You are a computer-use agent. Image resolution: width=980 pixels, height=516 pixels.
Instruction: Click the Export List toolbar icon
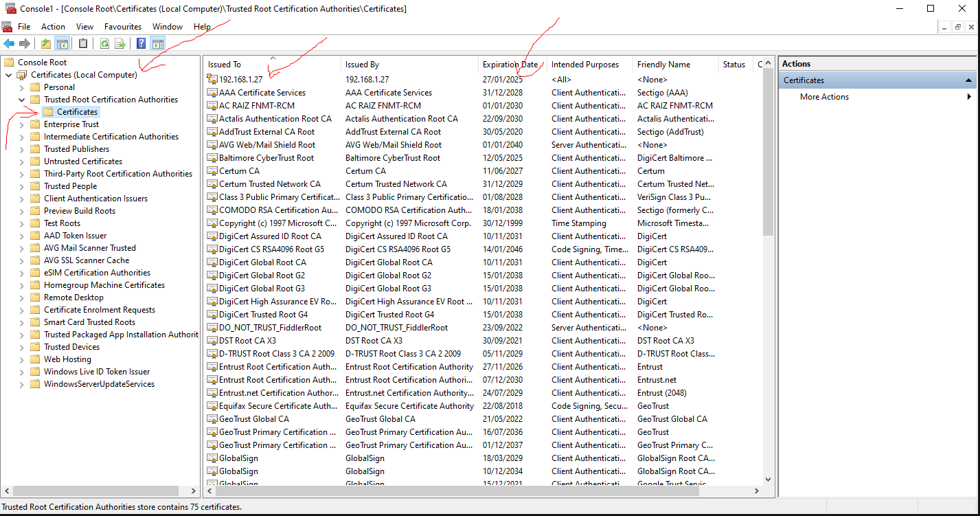point(120,44)
